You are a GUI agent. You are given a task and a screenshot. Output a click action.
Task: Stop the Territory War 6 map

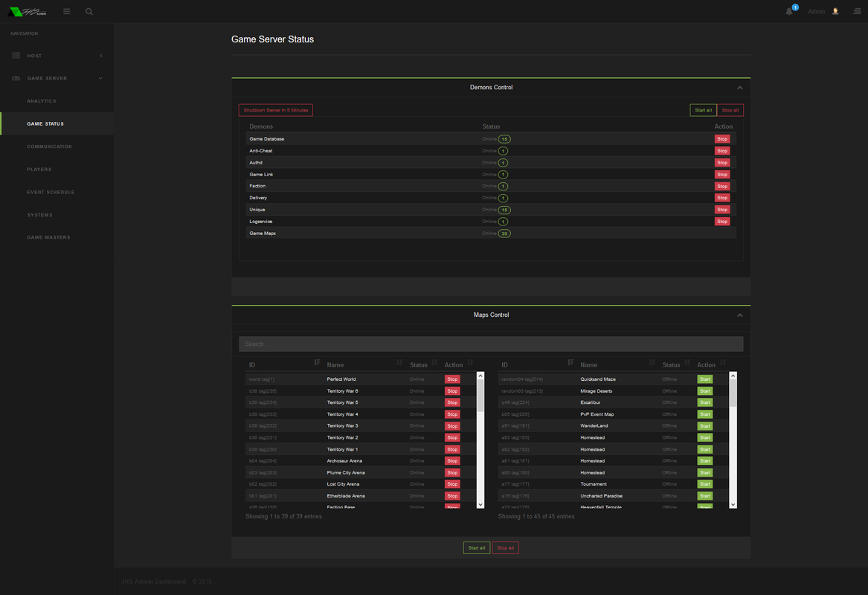(x=452, y=390)
